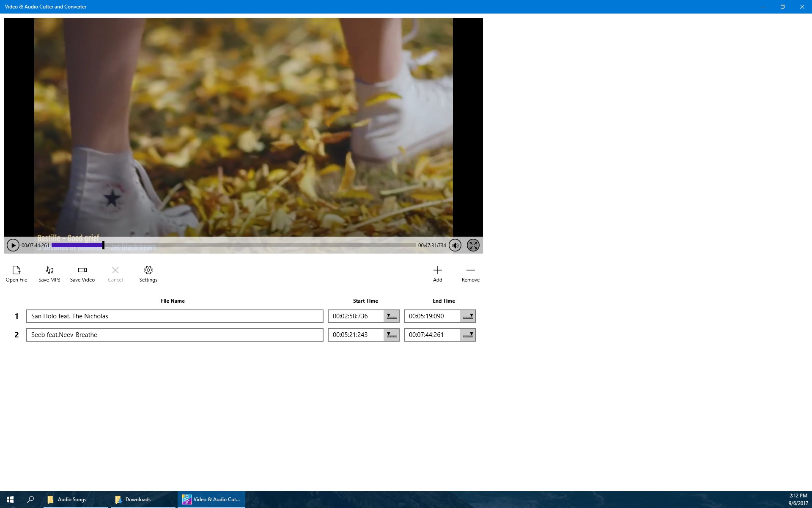
Task: Click the Save Video camera icon
Action: pyautogui.click(x=82, y=270)
